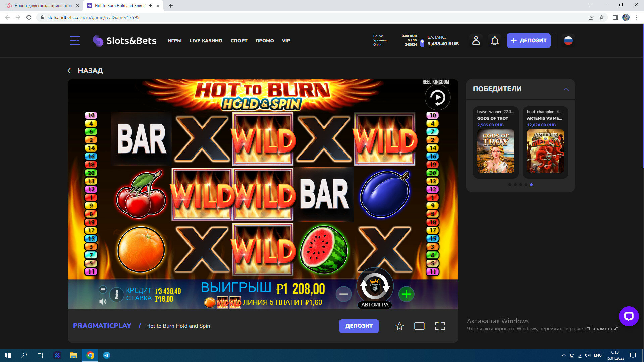The width and height of the screenshot is (644, 362).
Task: Go to the СПОРТ section
Action: pyautogui.click(x=239, y=41)
